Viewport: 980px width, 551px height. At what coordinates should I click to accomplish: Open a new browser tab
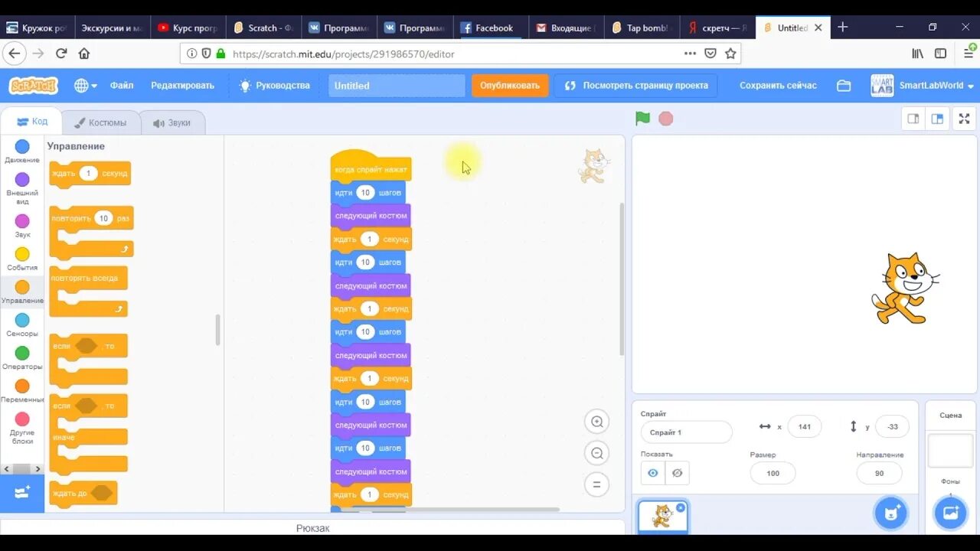tap(843, 28)
